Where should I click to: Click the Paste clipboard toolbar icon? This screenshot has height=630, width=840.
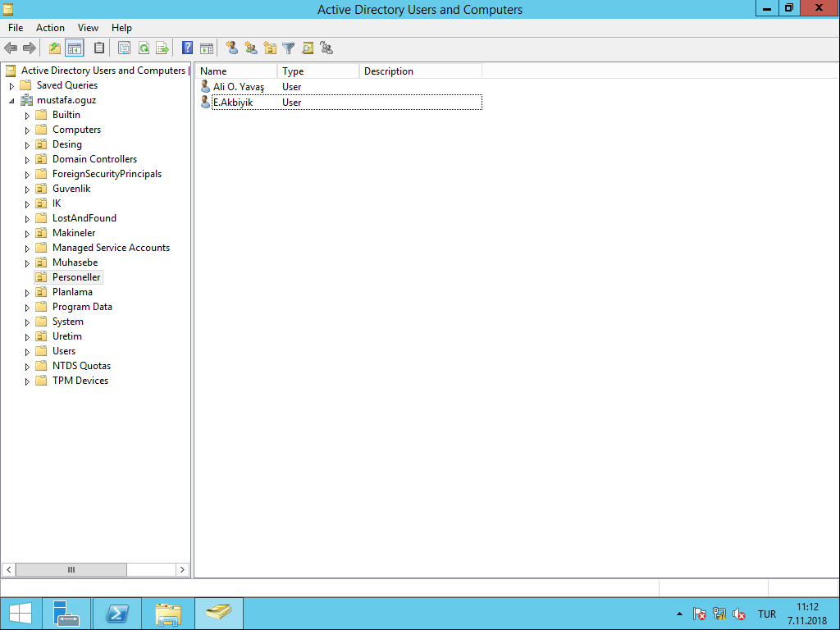point(99,48)
